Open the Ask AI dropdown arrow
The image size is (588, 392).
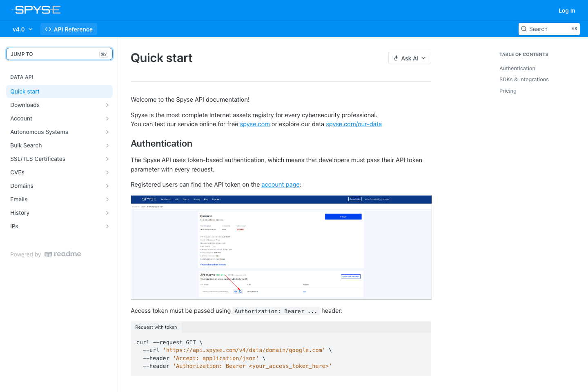[423, 58]
